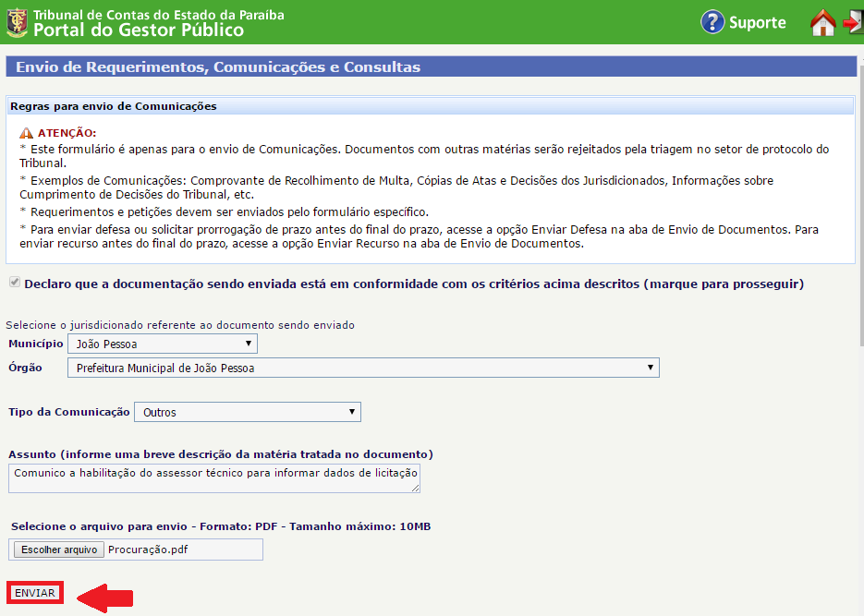Click the Tribunal de Contas crest logo
The width and height of the screenshot is (864, 616).
(x=17, y=22)
